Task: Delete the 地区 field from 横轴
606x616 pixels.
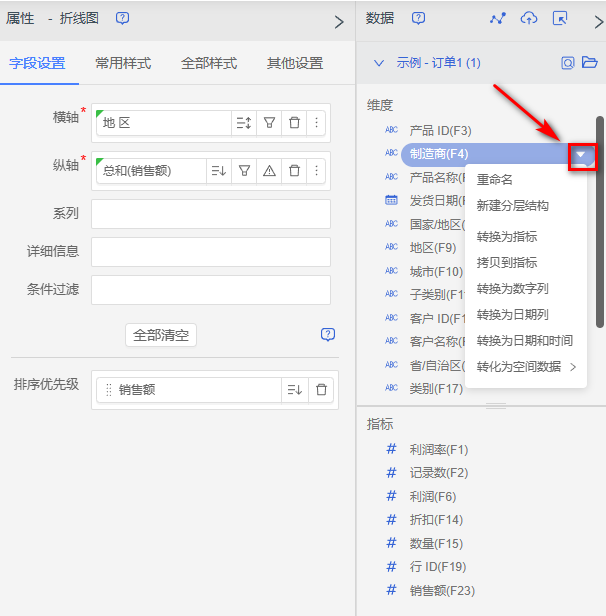Action: pyautogui.click(x=294, y=123)
